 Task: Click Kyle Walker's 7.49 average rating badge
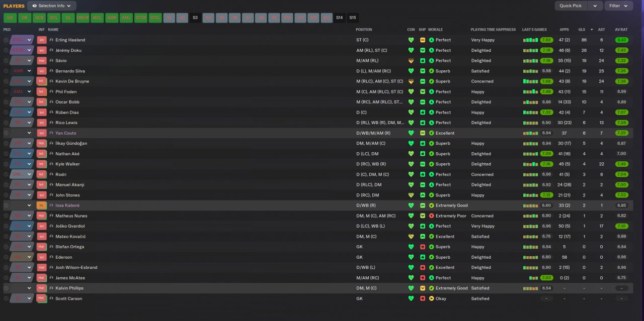621,164
